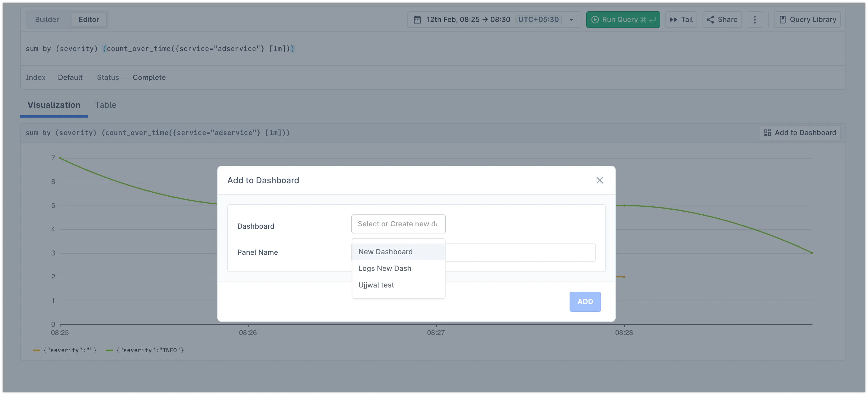Select New Dashboard from the dropdown
Screen dimensions: 868x395
tap(385, 252)
